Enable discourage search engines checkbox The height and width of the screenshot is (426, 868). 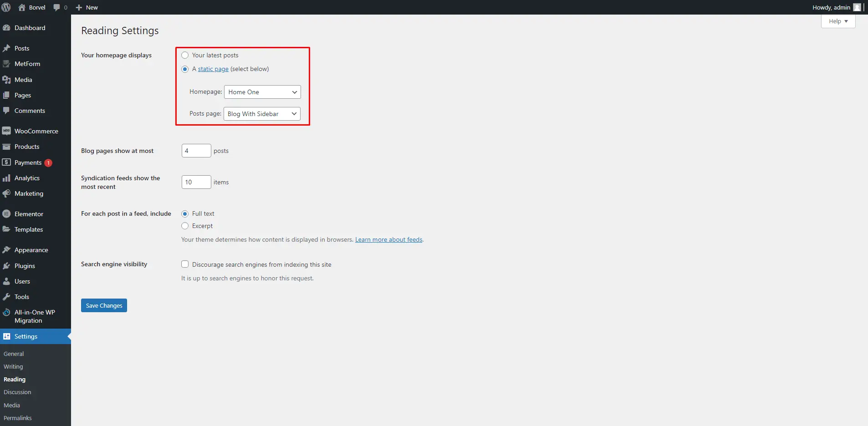tap(185, 264)
